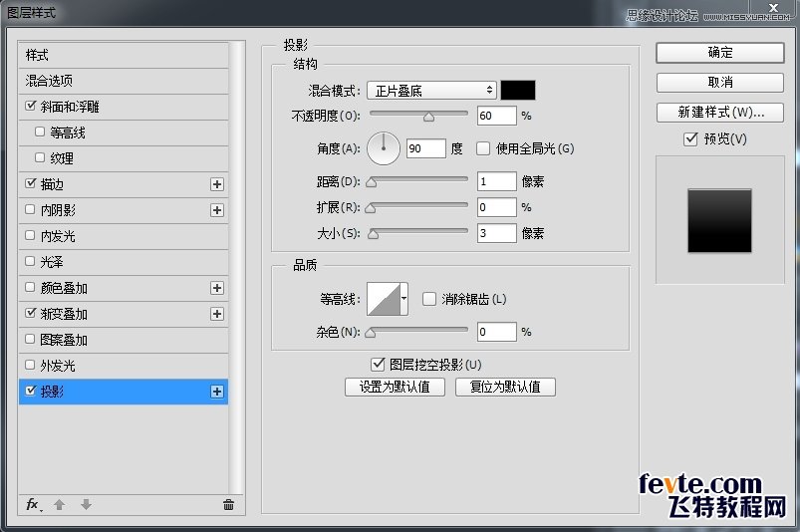Toggle the 预览 checkbox
800x532 pixels.
[x=690, y=138]
